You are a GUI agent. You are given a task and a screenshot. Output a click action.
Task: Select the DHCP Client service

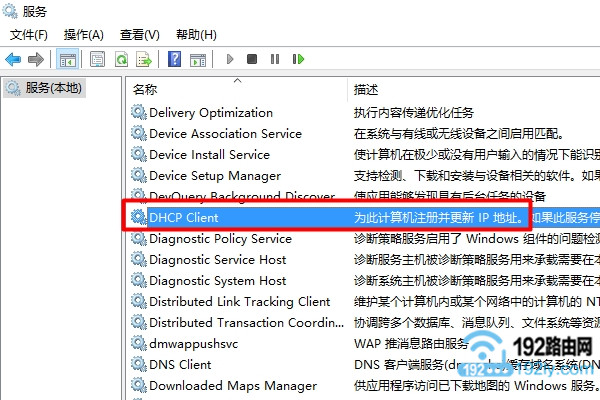[x=184, y=218]
